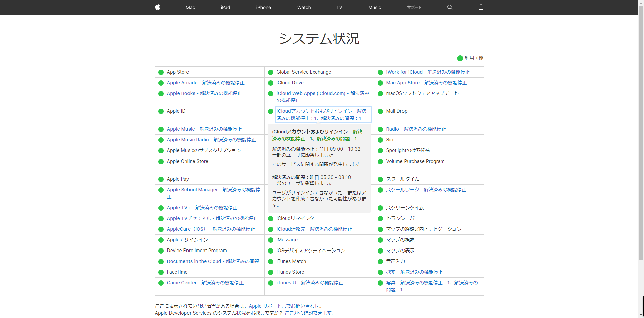Click green status dot beside App Store
This screenshot has width=644, height=318.
click(161, 72)
